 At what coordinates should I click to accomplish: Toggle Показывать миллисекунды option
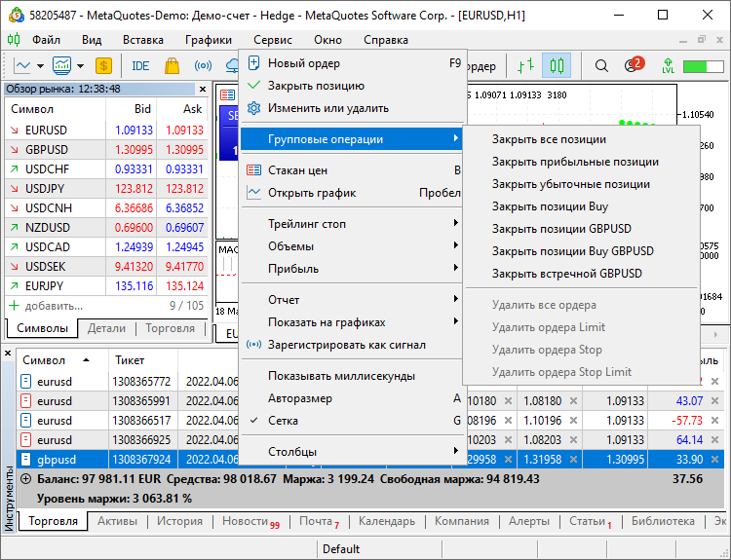pos(353,376)
